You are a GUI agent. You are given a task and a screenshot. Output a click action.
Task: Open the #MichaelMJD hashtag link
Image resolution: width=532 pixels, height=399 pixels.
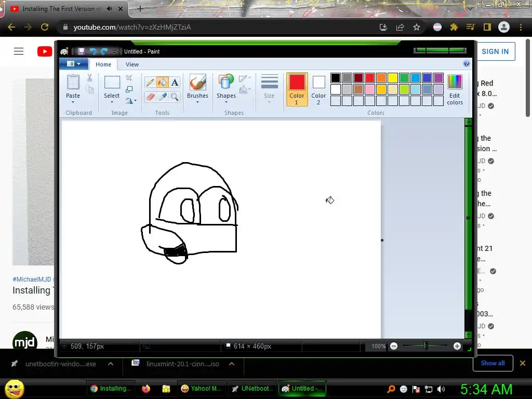click(x=32, y=279)
